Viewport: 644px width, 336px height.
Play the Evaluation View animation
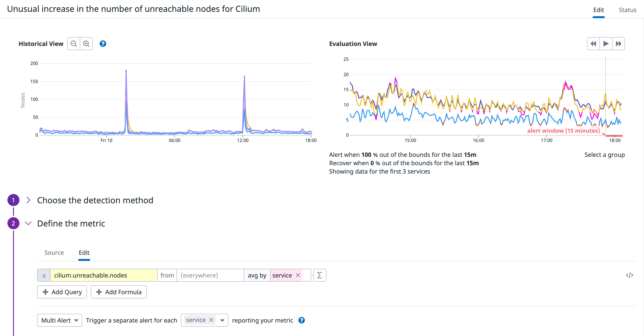(606, 44)
